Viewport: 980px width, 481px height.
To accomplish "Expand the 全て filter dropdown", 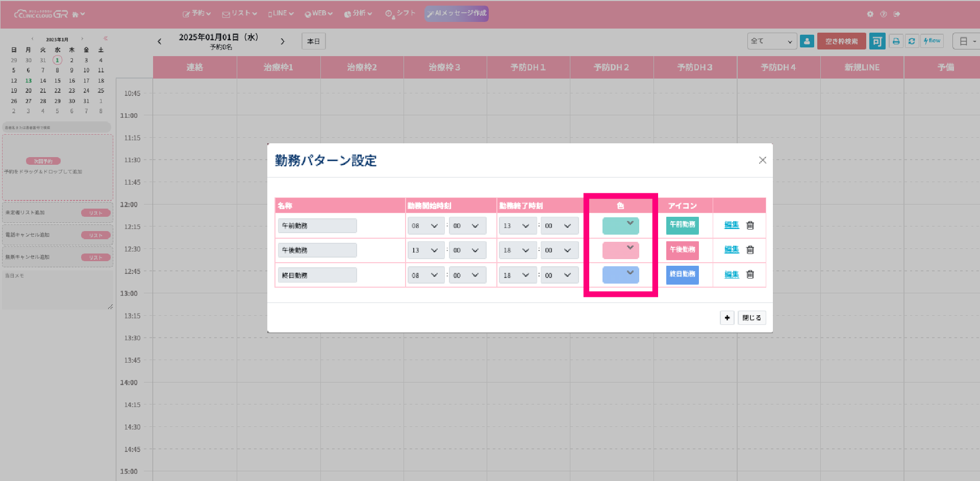I will coord(771,41).
